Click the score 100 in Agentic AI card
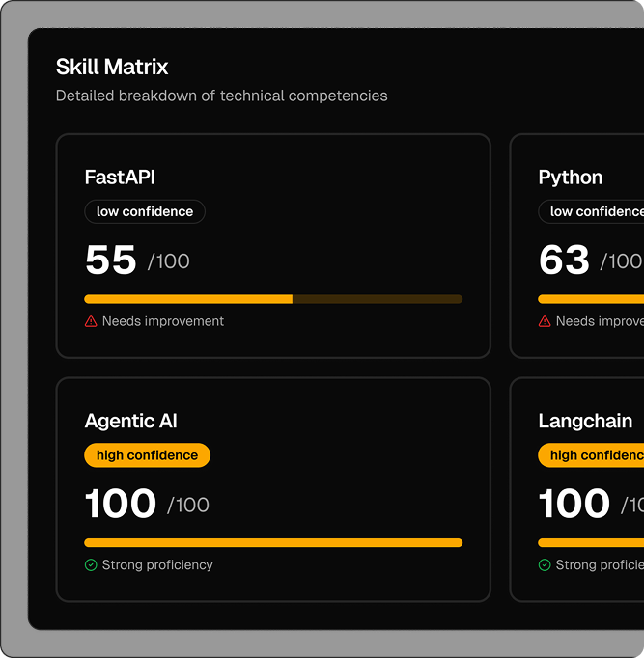The height and width of the screenshot is (658, 644). coord(121,504)
